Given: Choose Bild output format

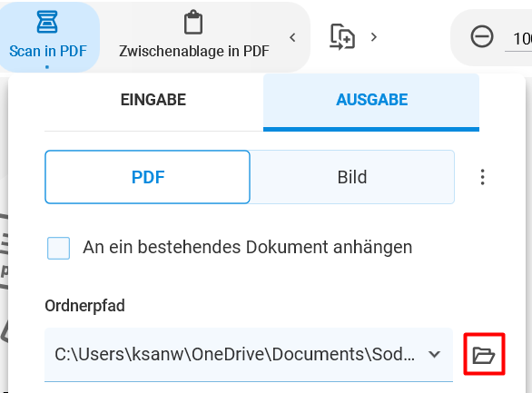Looking at the screenshot, I should tap(352, 177).
